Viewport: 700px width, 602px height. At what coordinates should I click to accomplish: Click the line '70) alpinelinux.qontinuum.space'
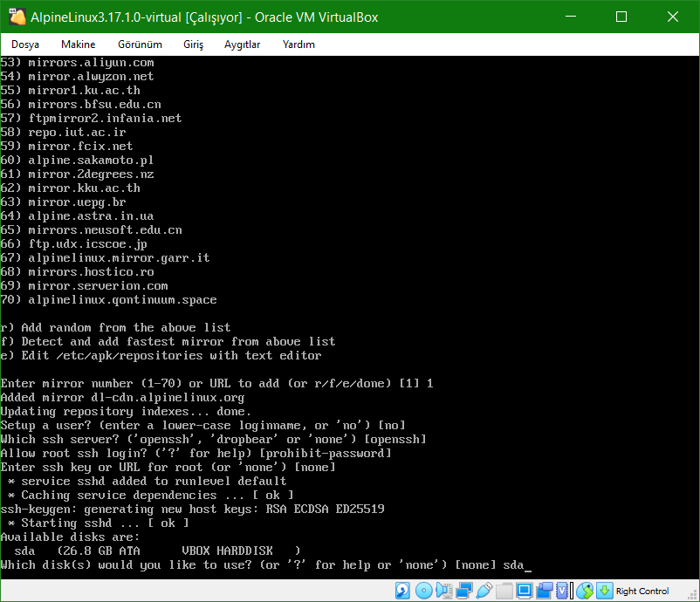pos(108,300)
